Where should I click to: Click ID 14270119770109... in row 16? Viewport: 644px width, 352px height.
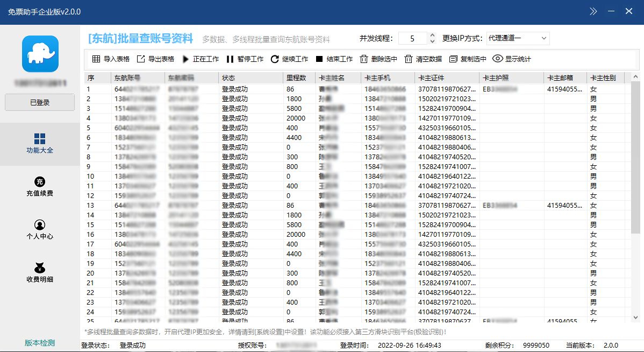pyautogui.click(x=447, y=234)
